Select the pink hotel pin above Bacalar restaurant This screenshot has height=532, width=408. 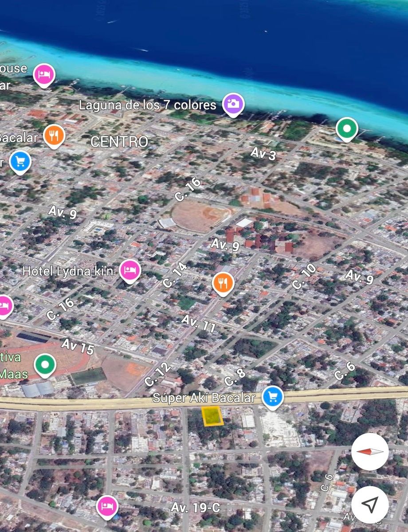click(x=44, y=74)
